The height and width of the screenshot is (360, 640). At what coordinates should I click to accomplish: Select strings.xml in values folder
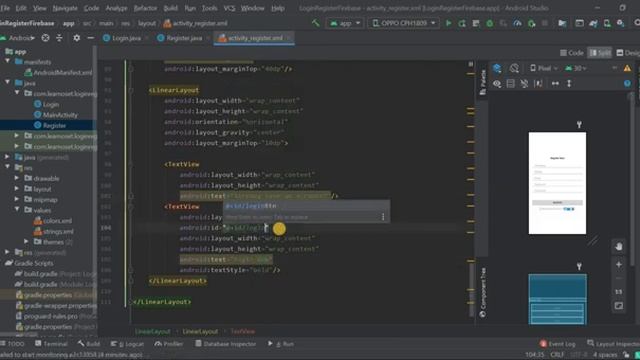pos(54,231)
